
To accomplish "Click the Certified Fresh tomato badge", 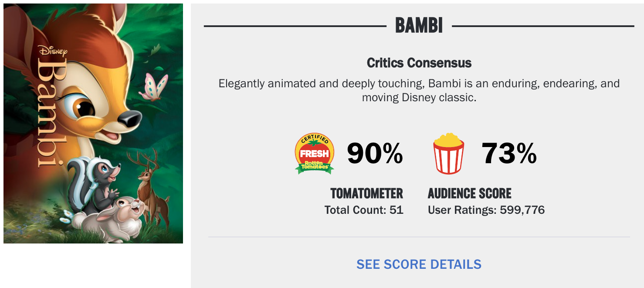I will [315, 154].
